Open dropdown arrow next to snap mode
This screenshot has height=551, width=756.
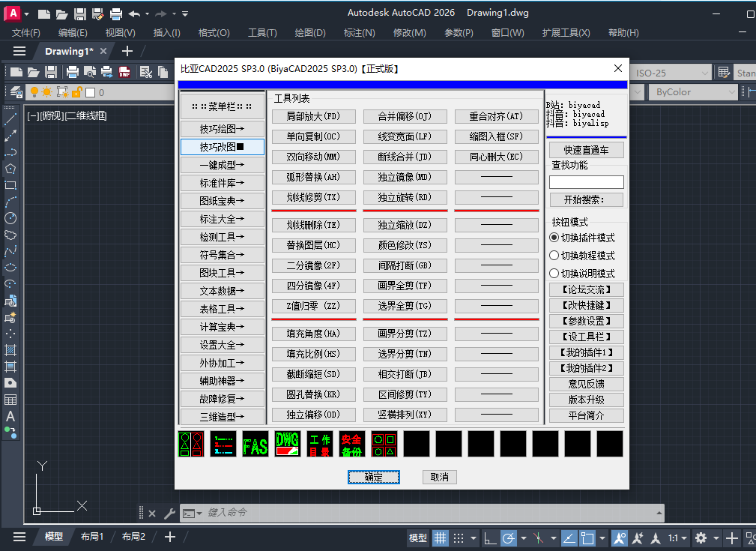pyautogui.click(x=474, y=538)
